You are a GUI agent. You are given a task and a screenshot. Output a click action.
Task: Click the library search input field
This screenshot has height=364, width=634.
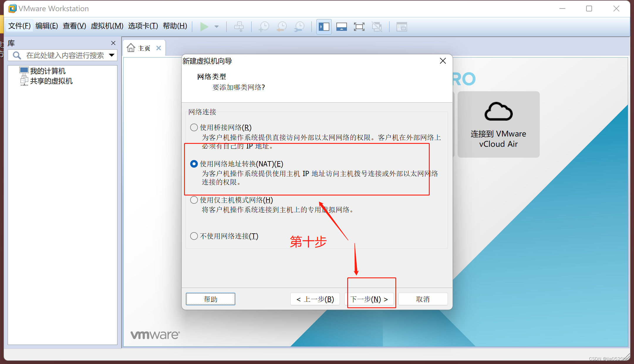pyautogui.click(x=65, y=55)
